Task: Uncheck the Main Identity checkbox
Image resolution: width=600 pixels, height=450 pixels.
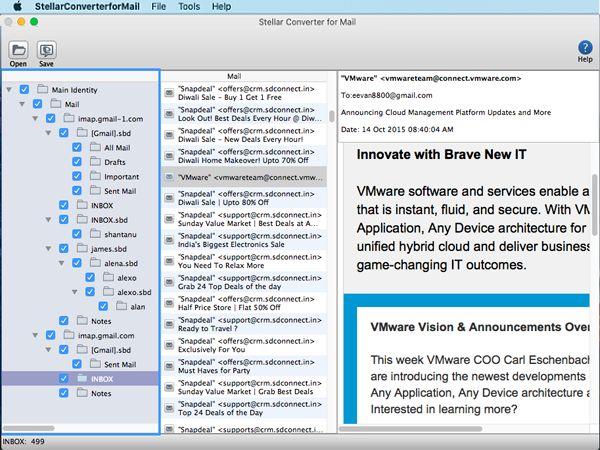Action: point(24,90)
